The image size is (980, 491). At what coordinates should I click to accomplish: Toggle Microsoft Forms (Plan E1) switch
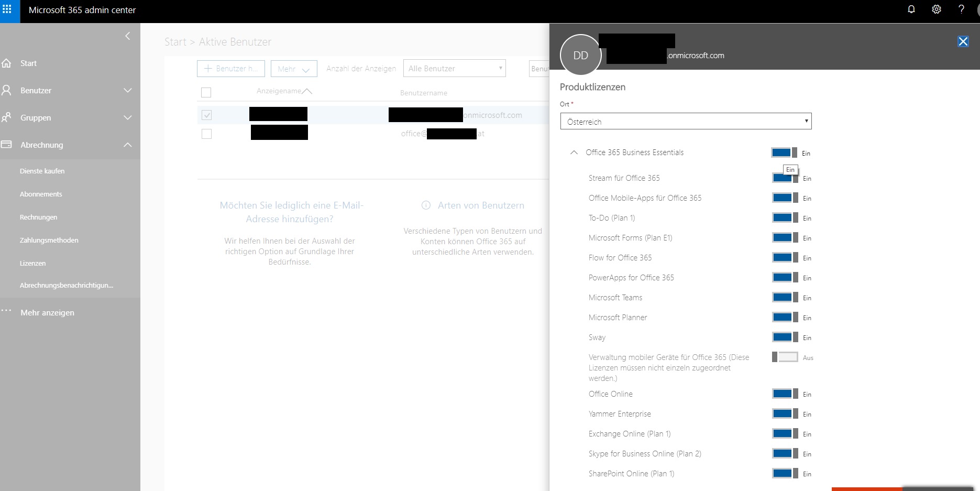[x=785, y=237]
